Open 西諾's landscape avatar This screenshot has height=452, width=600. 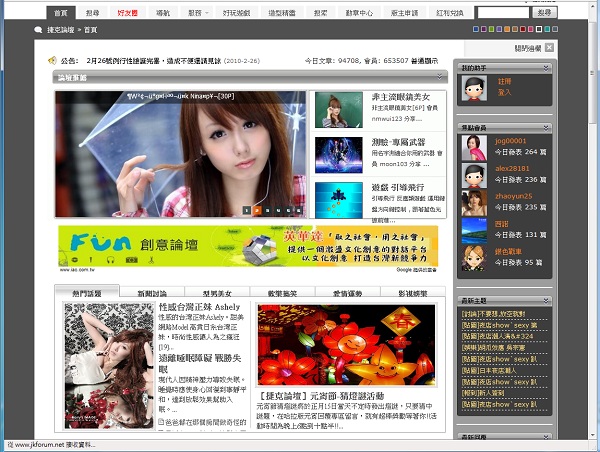pyautogui.click(x=474, y=231)
